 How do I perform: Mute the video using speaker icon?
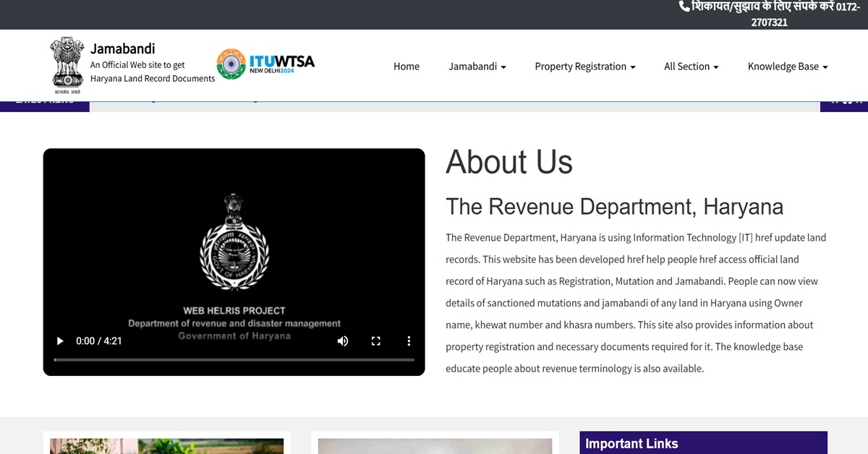(343, 341)
